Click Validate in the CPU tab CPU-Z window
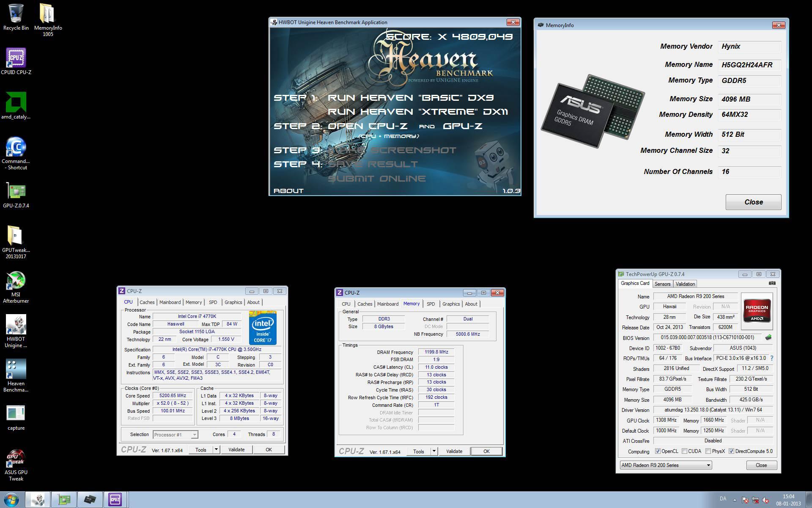The image size is (812, 508). (236, 450)
